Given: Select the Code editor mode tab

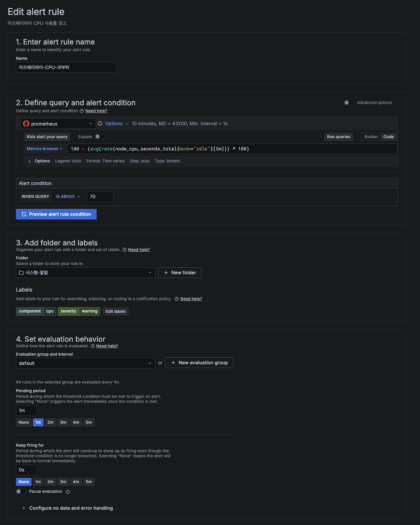Looking at the screenshot, I should [388, 137].
